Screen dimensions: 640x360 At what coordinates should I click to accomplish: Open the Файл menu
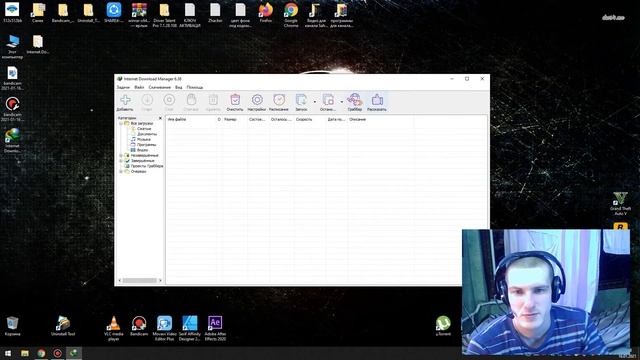click(x=139, y=87)
